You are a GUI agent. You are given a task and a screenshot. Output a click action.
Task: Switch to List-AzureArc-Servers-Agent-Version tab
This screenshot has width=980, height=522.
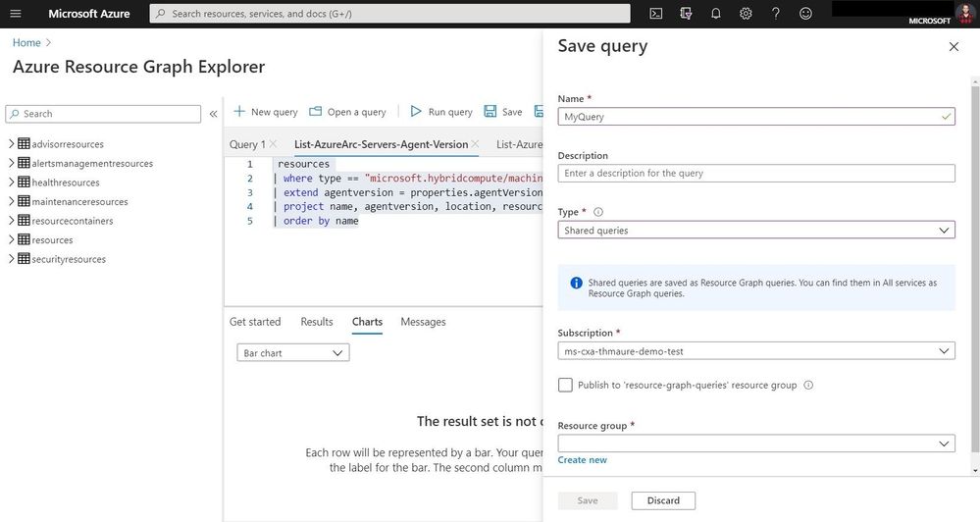pyautogui.click(x=381, y=144)
